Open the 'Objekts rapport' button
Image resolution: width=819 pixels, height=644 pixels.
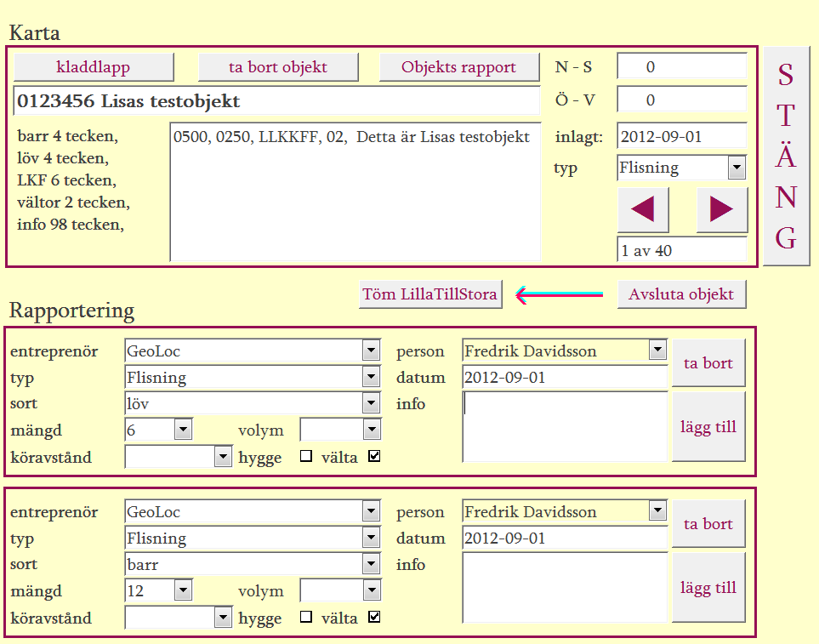pos(458,67)
